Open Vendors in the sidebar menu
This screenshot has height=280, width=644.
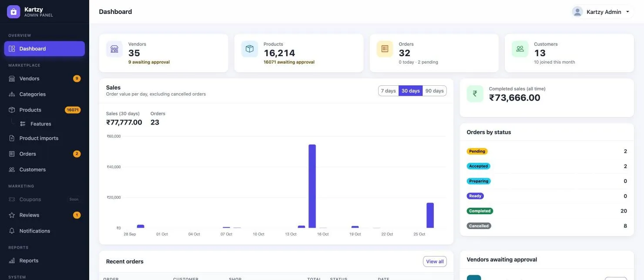44,79
